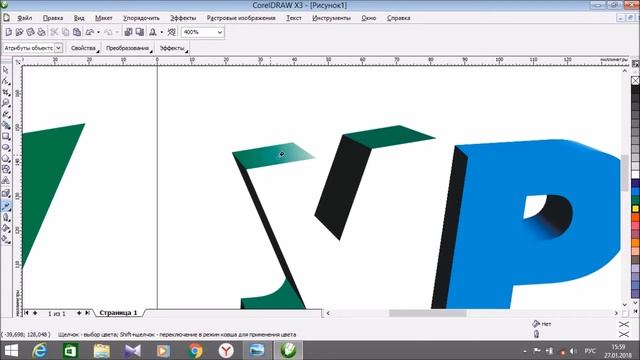Image resolution: width=640 pixels, height=360 pixels.
Task: Click the Import icon
Action: click(128, 32)
